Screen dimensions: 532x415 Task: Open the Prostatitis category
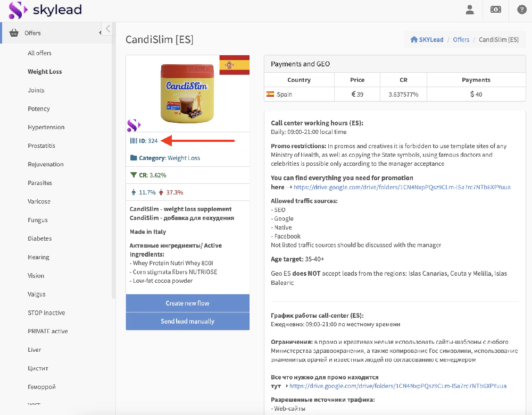tap(41, 146)
